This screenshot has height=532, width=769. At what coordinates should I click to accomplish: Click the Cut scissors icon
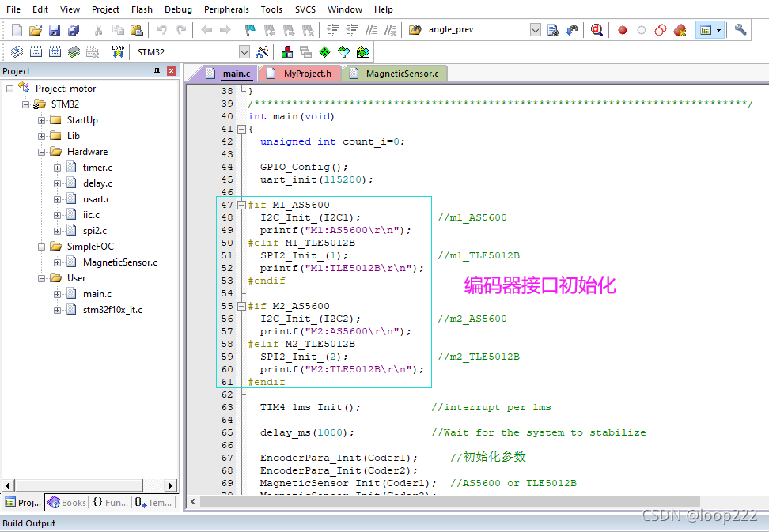(x=98, y=30)
